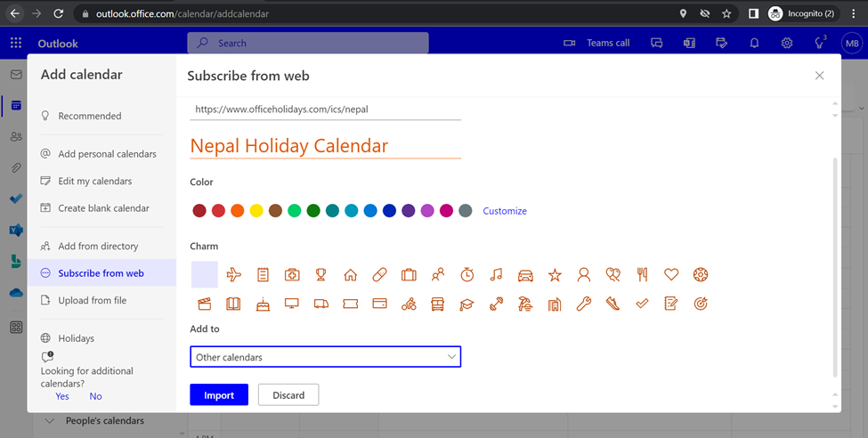This screenshot has width=868, height=438.
Task: Pick the yellow color swatch
Action: (x=256, y=210)
